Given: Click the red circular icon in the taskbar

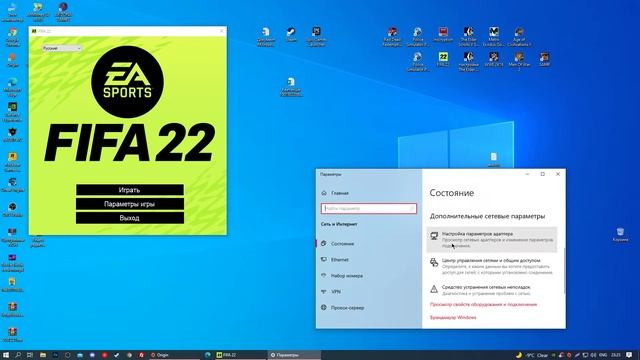Looking at the screenshot, I should (x=104, y=355).
